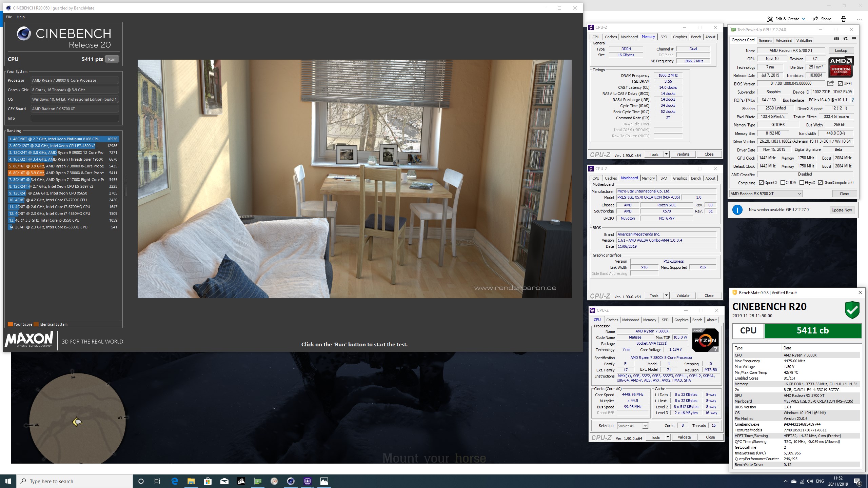Click the Ryzen 7 logo in CPU-Z

pos(705,340)
